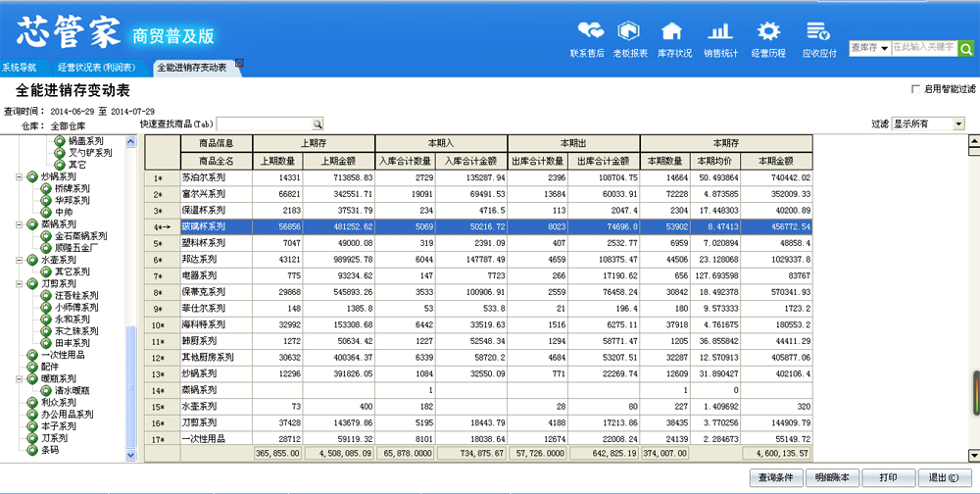Click the tree panel scroll-up arrow
The height and width of the screenshot is (494, 980).
point(130,142)
